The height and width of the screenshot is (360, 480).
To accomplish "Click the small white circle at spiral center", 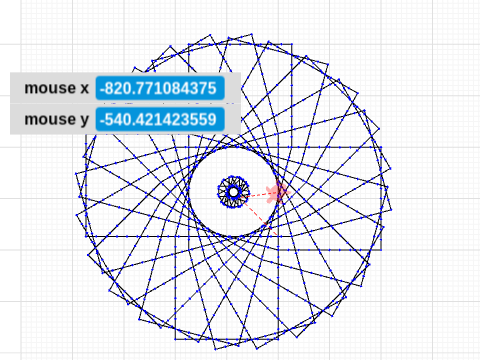I will pos(234,192).
